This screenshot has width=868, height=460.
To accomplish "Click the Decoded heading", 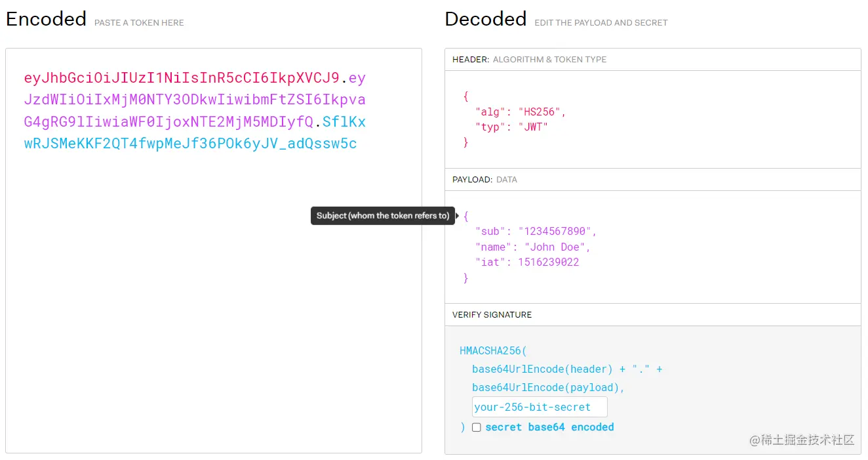I will coord(486,19).
